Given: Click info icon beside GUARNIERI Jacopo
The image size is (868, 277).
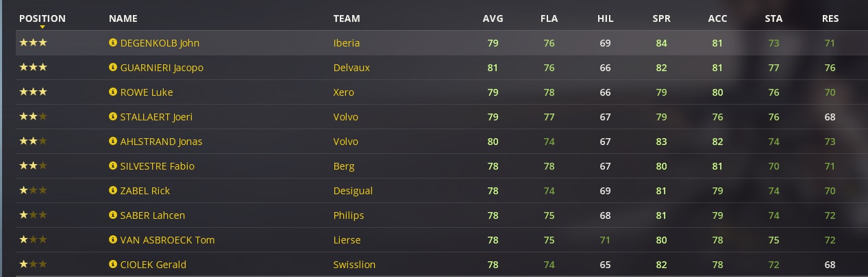Looking at the screenshot, I should point(113,68).
